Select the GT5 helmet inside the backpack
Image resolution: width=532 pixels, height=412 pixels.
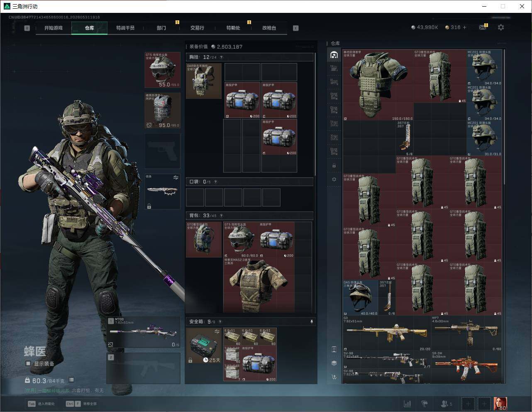coord(241,240)
